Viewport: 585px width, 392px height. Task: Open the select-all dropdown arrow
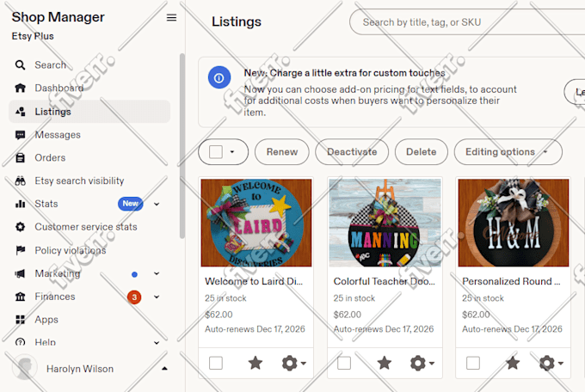[x=232, y=152]
